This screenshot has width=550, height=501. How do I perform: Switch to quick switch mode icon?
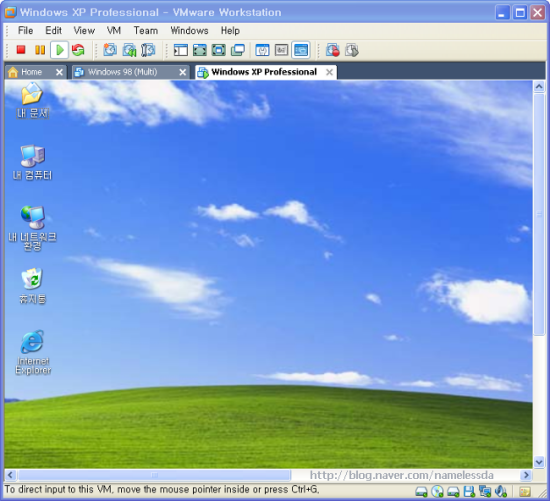coord(200,50)
